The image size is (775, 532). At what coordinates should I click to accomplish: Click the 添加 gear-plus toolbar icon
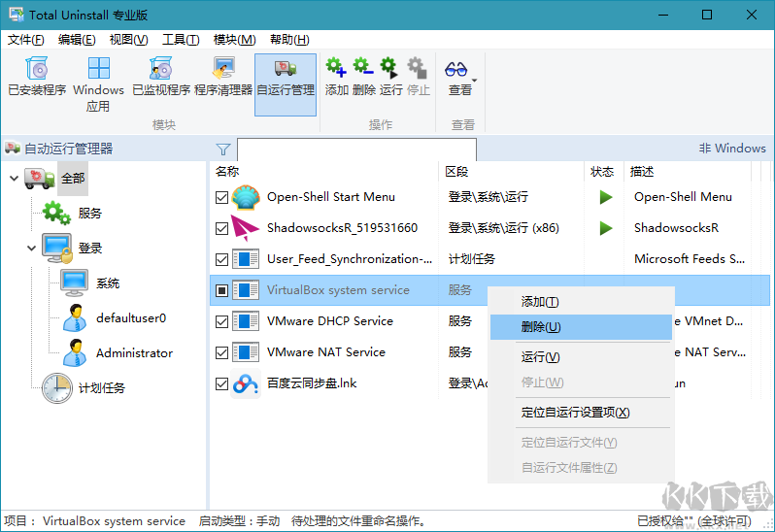[x=336, y=67]
